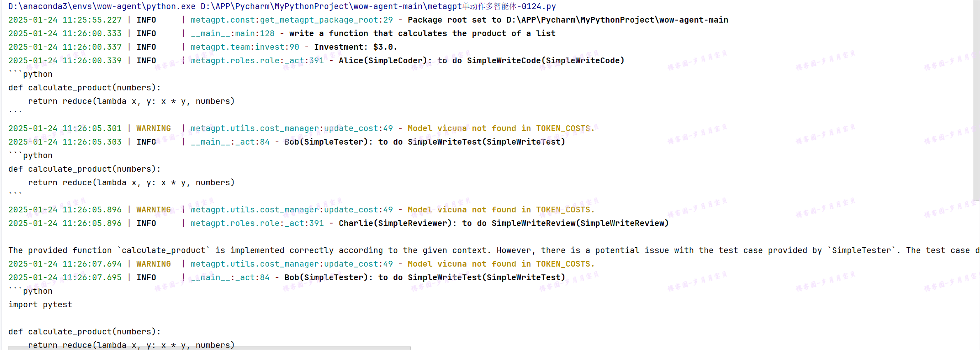Image resolution: width=980 pixels, height=350 pixels.
Task: Click the horizontal scrollbar at the console bottom
Action: [209, 348]
